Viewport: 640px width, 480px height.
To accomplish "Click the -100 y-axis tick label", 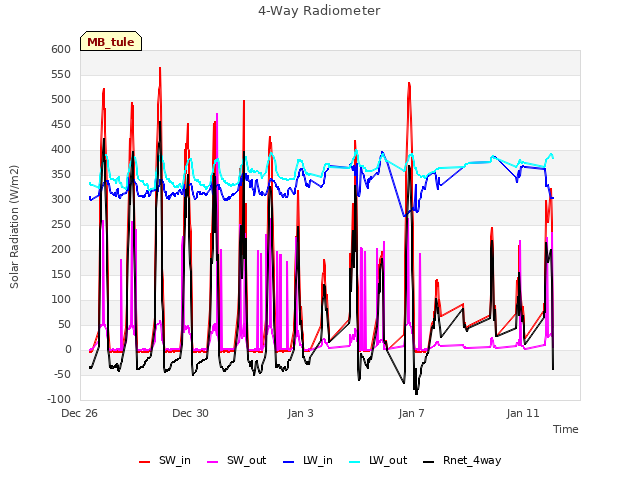I will point(60,400).
